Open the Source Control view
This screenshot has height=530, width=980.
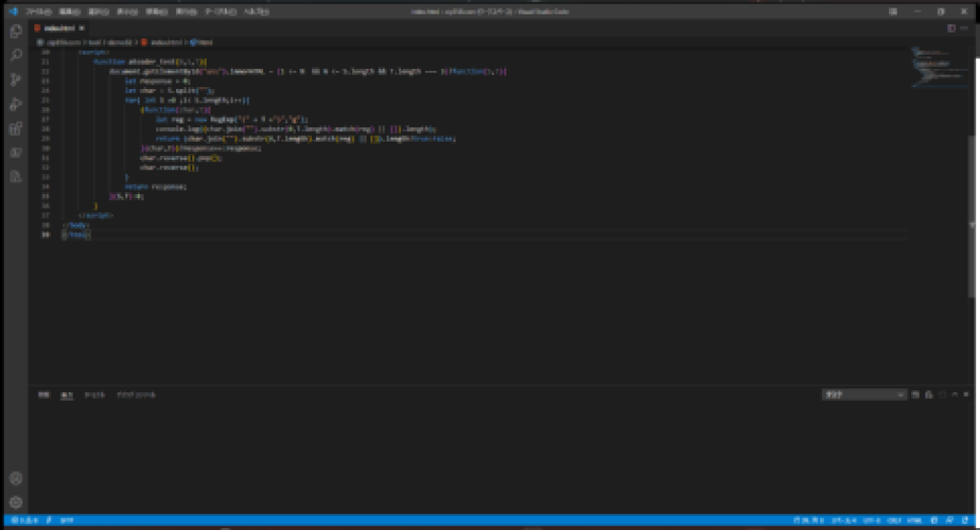coord(15,80)
